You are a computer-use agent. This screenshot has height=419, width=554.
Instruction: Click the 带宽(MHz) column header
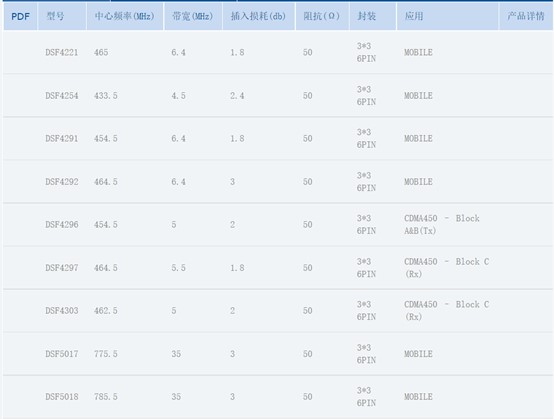pos(193,16)
